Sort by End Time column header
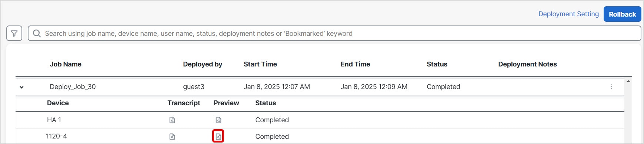 (355, 64)
